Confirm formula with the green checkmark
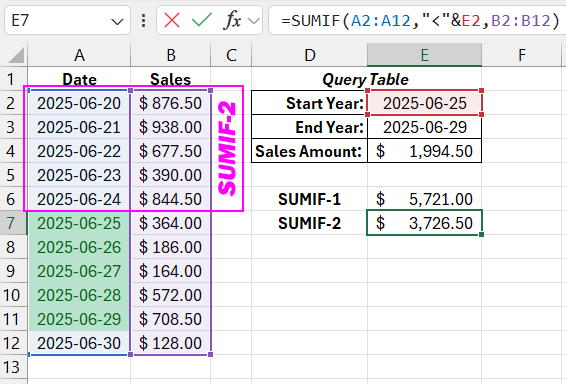The width and height of the screenshot is (566, 384). [201, 20]
